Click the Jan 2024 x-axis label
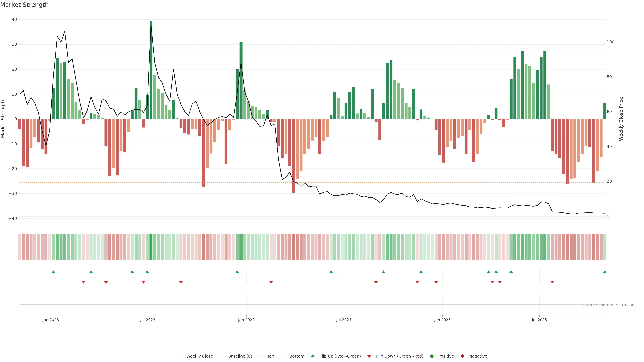Viewport: 644px width, 362px height. 246,320
